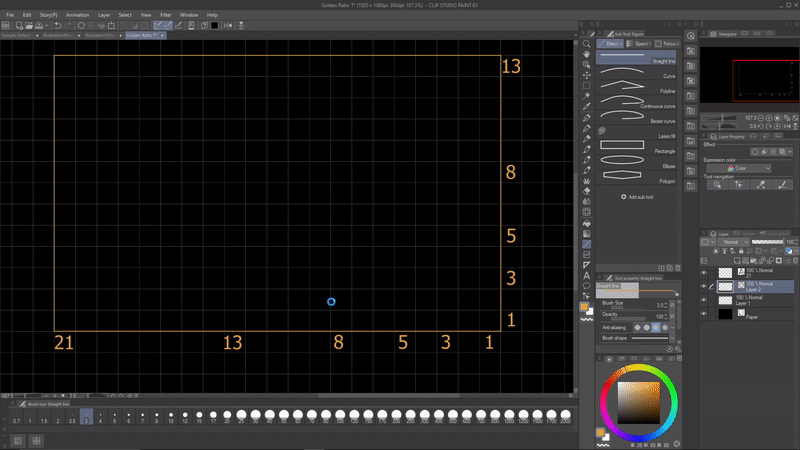Image resolution: width=800 pixels, height=450 pixels.
Task: Select the Eraser tool
Action: point(587,191)
